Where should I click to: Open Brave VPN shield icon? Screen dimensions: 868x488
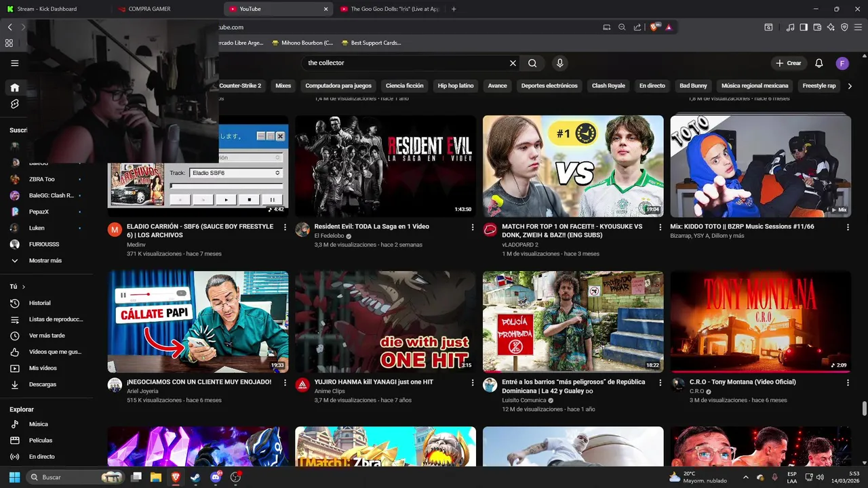(x=844, y=27)
